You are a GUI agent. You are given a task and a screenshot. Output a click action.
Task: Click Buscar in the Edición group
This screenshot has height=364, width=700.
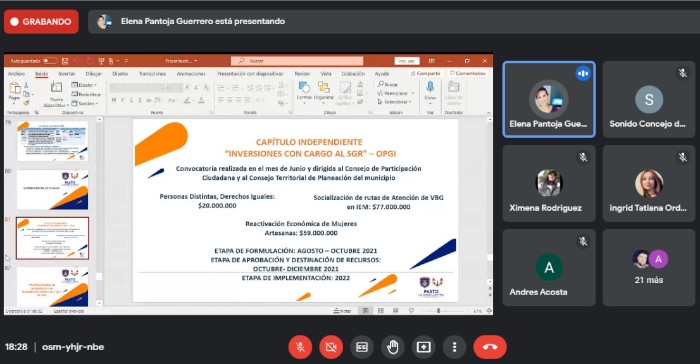point(388,84)
